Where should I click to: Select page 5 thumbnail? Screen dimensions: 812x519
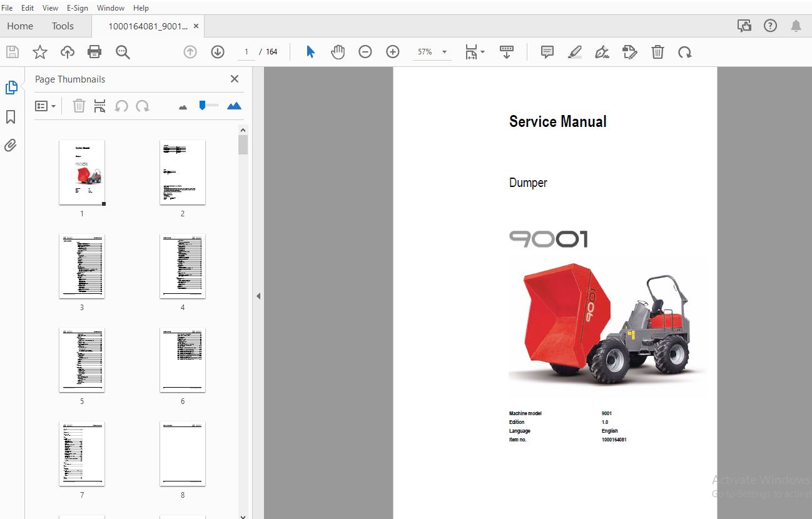pos(82,360)
